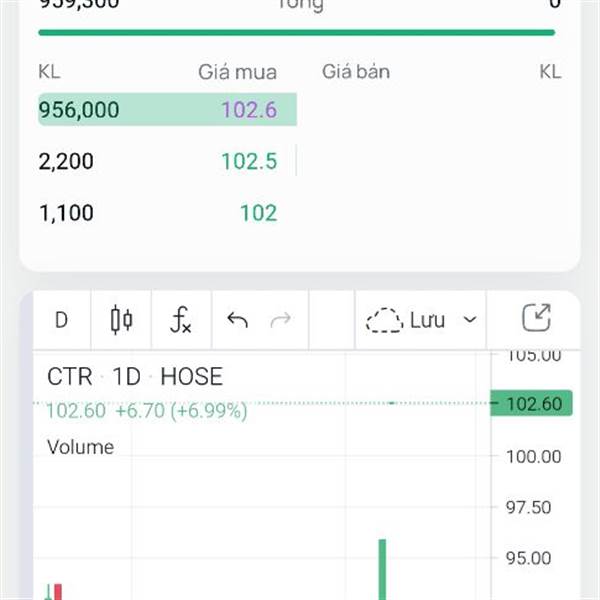Click the green 102.60 price axis tag
Viewport: 600px width, 600px height.
click(x=532, y=404)
